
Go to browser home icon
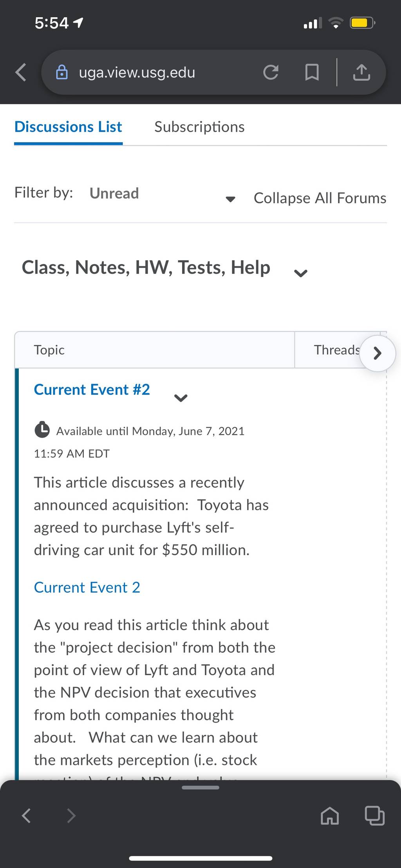point(330,816)
